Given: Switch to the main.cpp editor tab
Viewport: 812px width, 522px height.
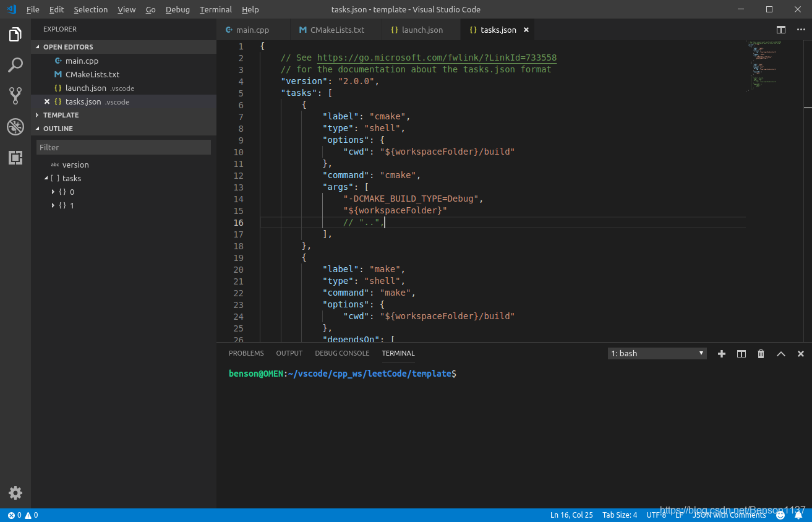Looking at the screenshot, I should 254,30.
